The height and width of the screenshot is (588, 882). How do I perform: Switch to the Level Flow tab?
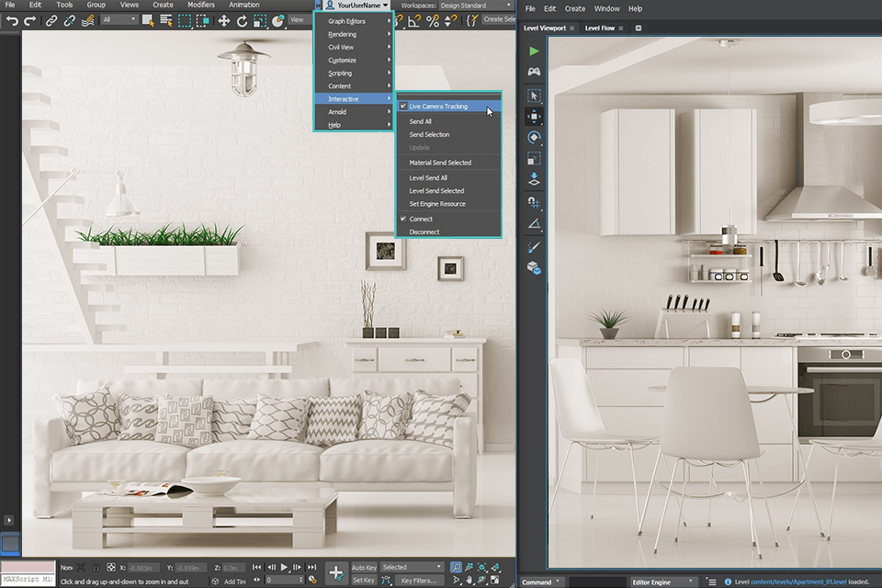[602, 28]
